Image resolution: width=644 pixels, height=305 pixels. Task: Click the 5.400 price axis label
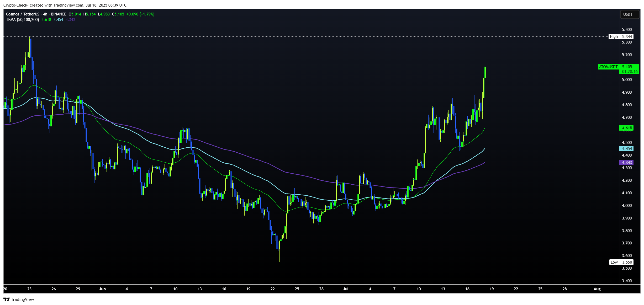pos(627,29)
